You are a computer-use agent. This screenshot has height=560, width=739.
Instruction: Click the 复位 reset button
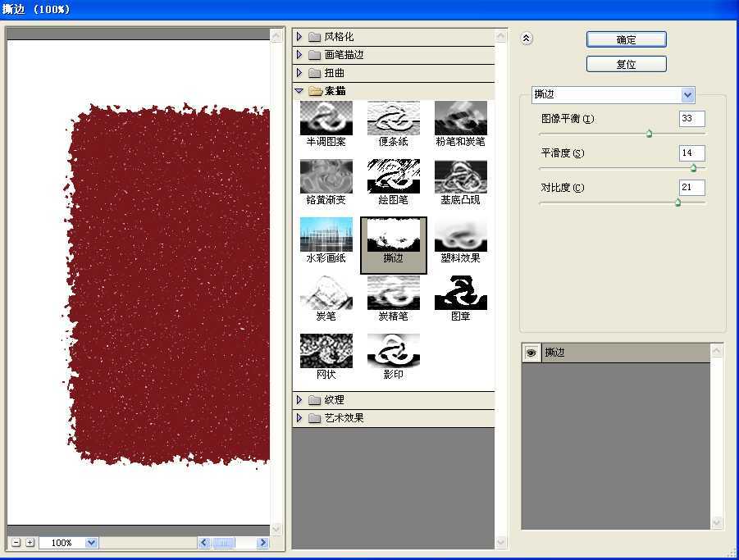626,64
